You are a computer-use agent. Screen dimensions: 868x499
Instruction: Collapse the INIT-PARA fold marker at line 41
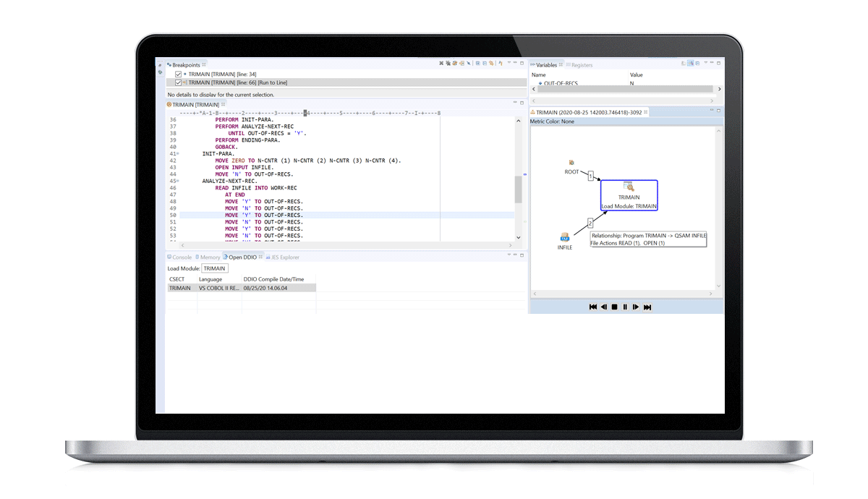point(178,154)
